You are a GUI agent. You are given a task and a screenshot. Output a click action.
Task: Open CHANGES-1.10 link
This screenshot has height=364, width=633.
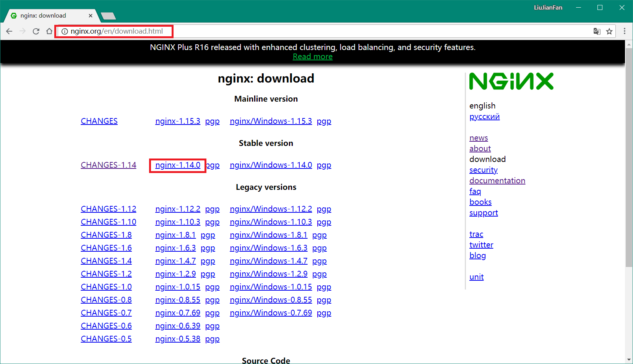click(x=109, y=222)
